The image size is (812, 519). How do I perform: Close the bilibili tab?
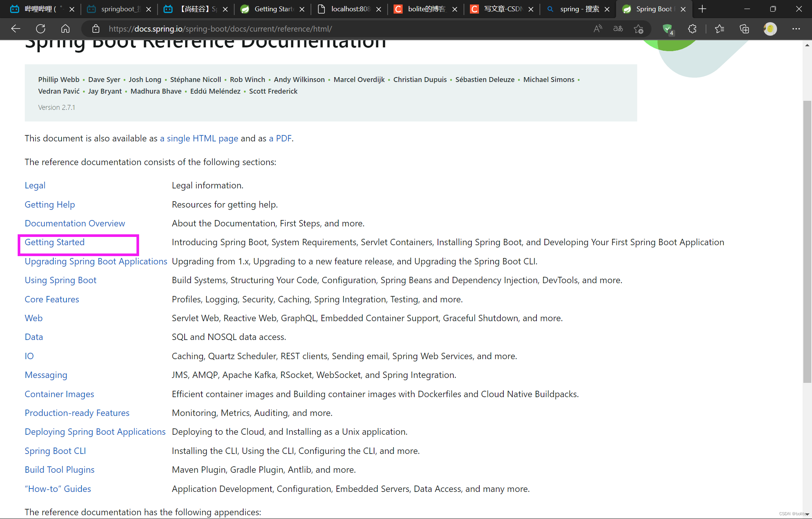(x=72, y=9)
